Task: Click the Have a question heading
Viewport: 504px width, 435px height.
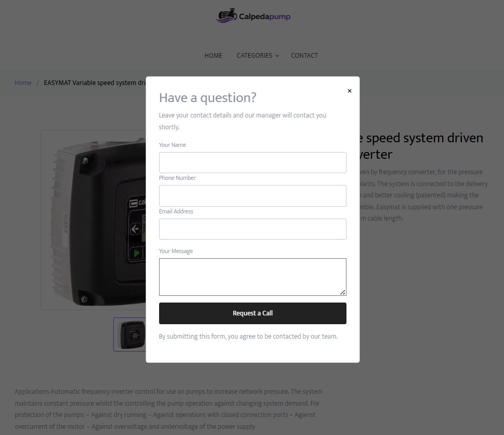Action: pyautogui.click(x=207, y=97)
